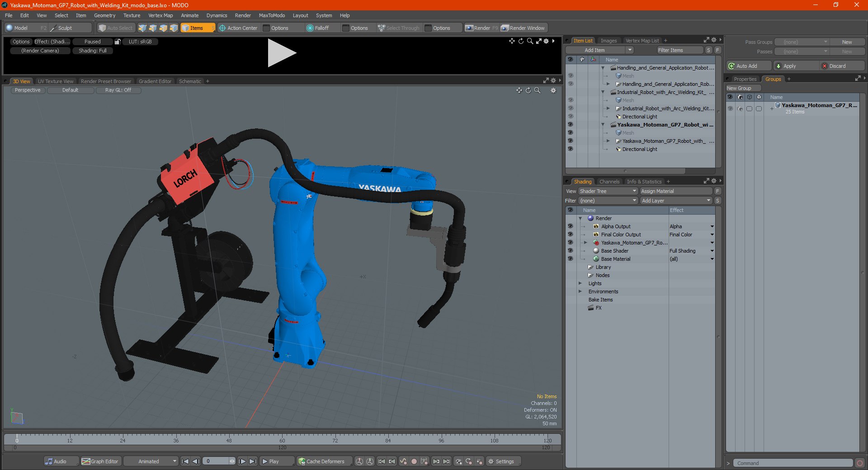Collapse the Handling_and_General_Application_Robot scene item
The width and height of the screenshot is (868, 470).
coord(603,68)
